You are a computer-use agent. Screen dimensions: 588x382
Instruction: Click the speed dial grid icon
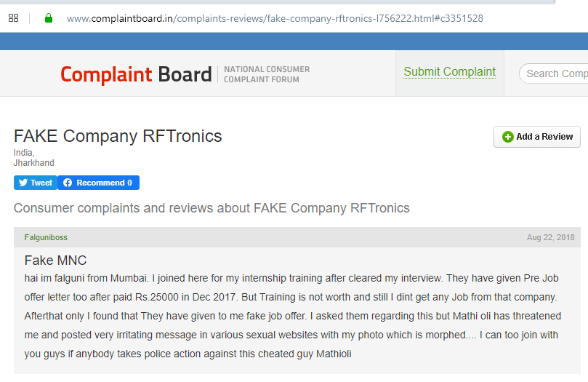tap(14, 18)
